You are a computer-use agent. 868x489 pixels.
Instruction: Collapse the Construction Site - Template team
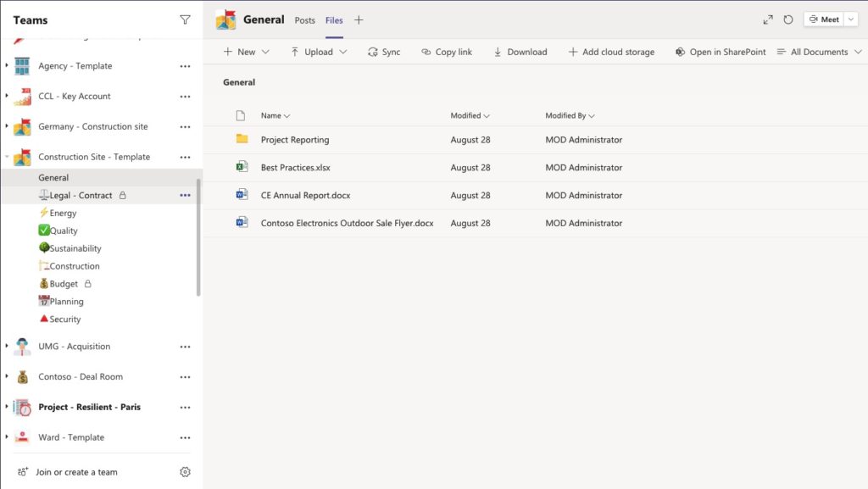(x=7, y=157)
